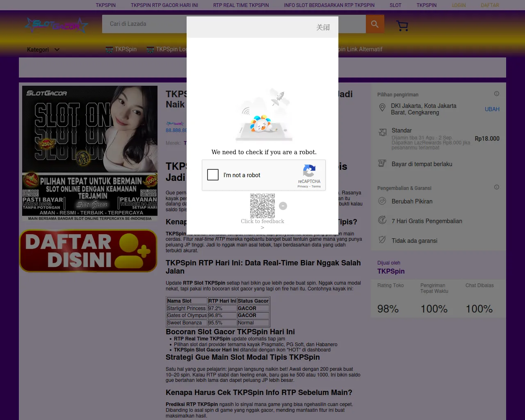The width and height of the screenshot is (525, 420).
Task: Click the Bocoran Slot Gacor TKPSpin heading
Action: tap(230, 332)
